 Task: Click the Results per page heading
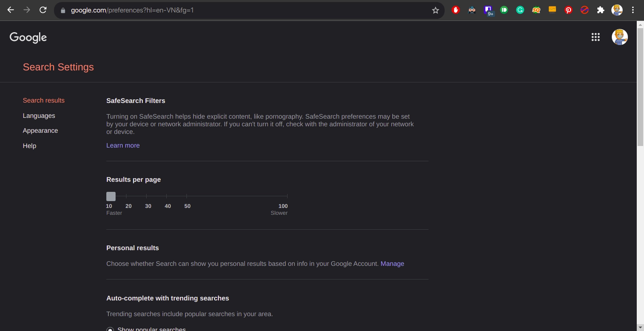coord(133,179)
